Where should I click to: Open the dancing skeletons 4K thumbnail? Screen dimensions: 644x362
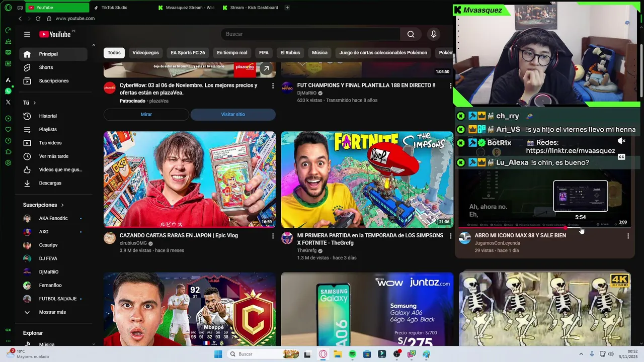[x=545, y=309]
